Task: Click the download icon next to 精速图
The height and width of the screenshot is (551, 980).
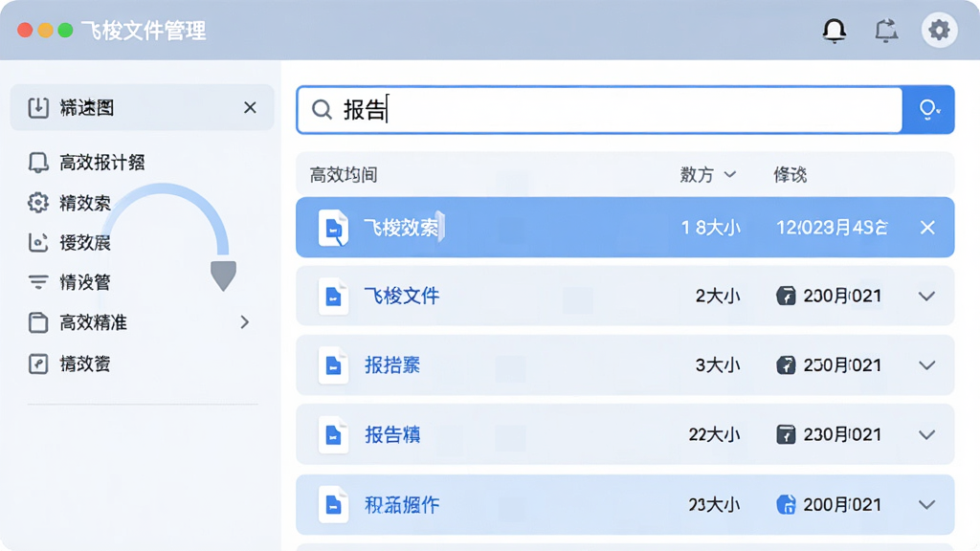Action: (38, 107)
